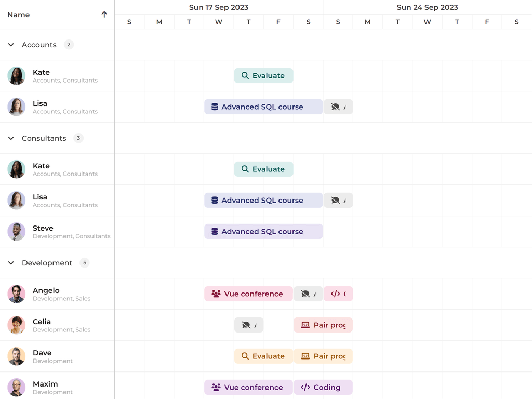Screen dimensions: 532x399
Task: Collapse the Consultants group
Action: 11,138
